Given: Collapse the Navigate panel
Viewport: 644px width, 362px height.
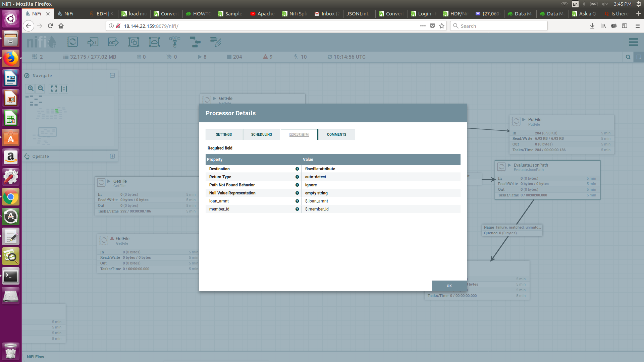Looking at the screenshot, I should click(x=112, y=75).
